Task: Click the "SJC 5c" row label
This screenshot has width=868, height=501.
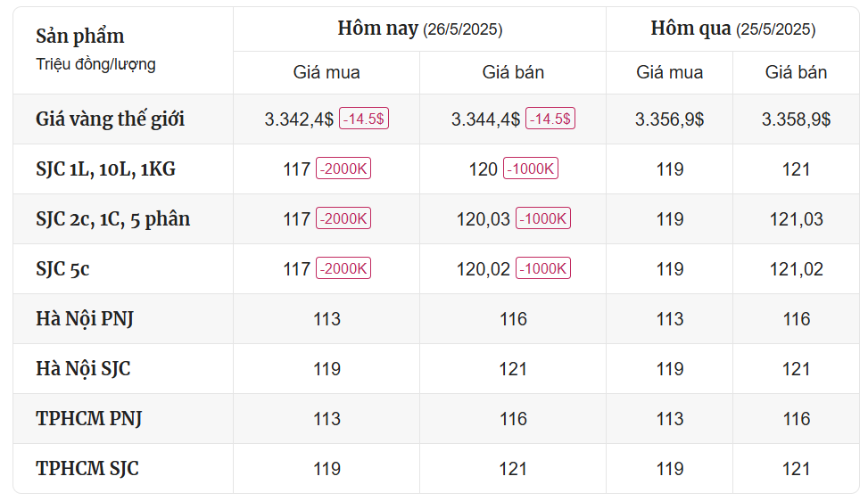Action: [x=62, y=269]
